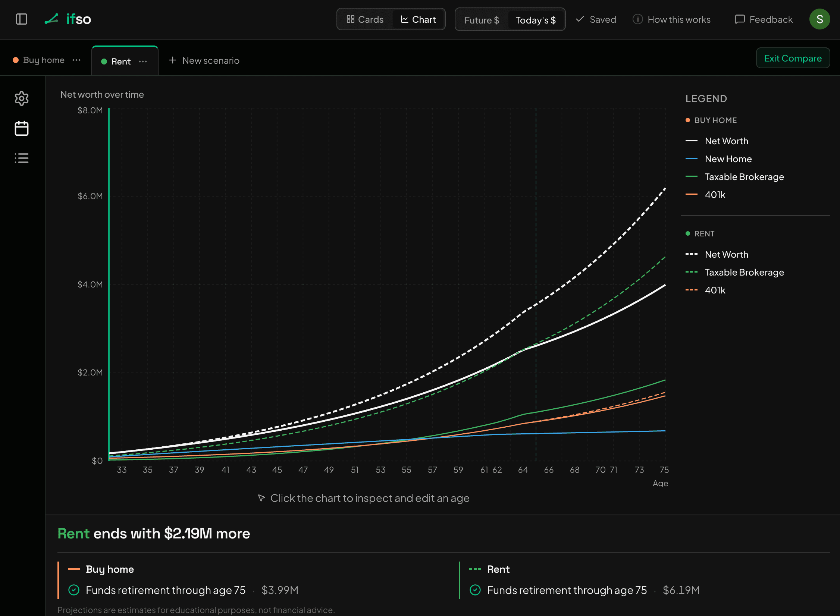Click Rent retirement check icon

click(x=475, y=590)
